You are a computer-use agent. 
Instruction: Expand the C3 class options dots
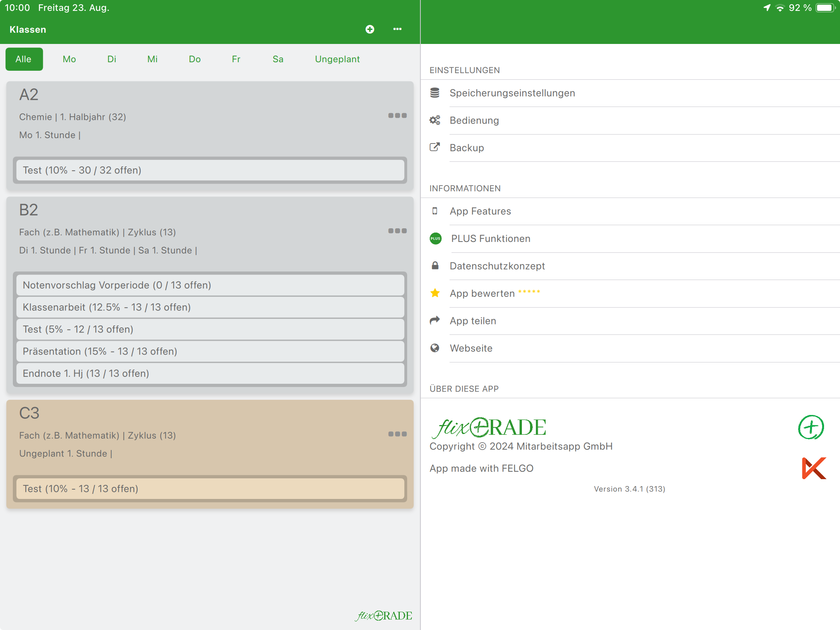pos(397,434)
